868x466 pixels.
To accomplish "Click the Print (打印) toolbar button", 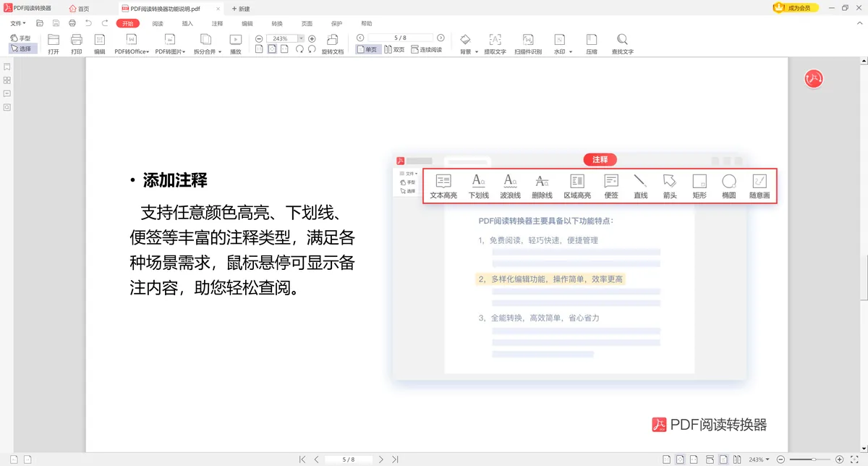I will point(77,44).
